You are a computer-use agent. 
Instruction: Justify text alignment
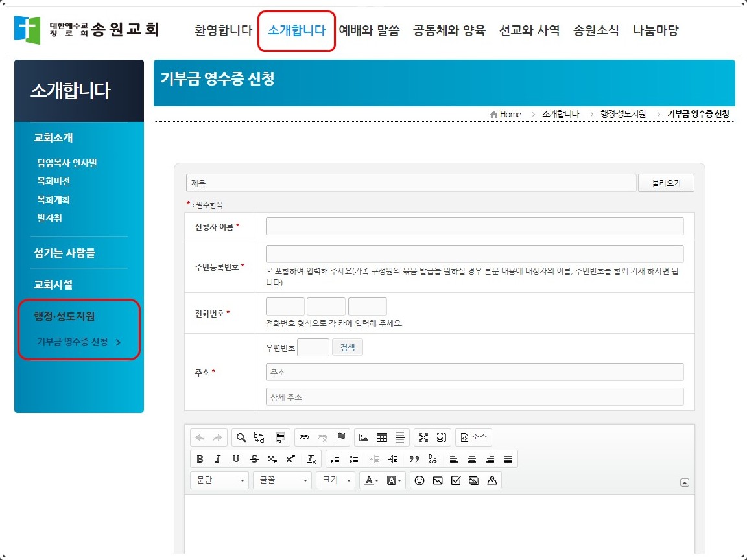click(x=508, y=459)
